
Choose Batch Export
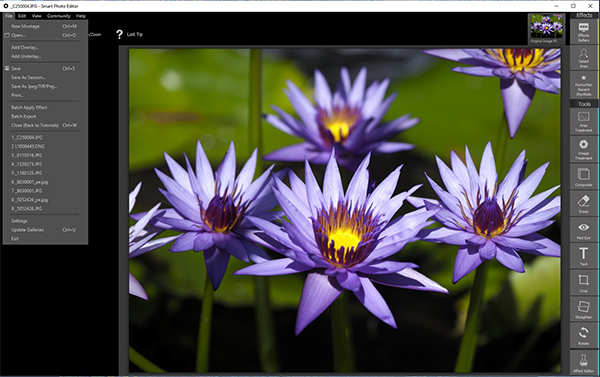click(x=45, y=116)
